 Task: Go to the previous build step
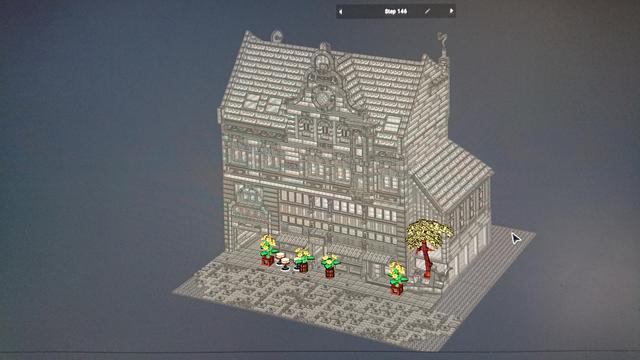coord(340,12)
